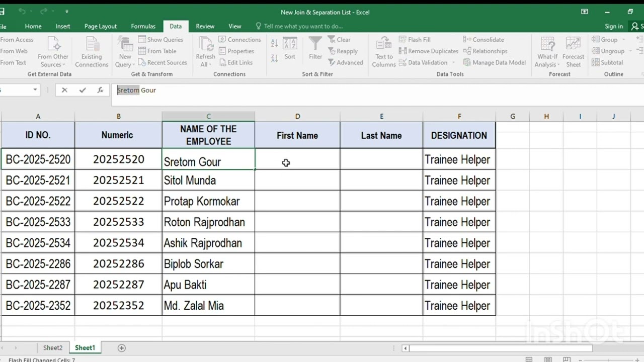Click cell with 20252533
The image size is (644, 362).
point(118,222)
